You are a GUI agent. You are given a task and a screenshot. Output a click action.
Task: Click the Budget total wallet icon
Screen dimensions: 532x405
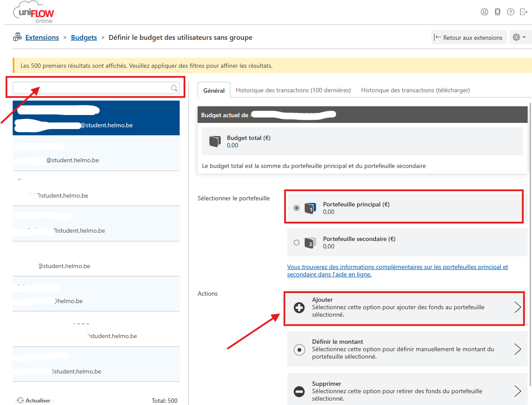(x=215, y=141)
